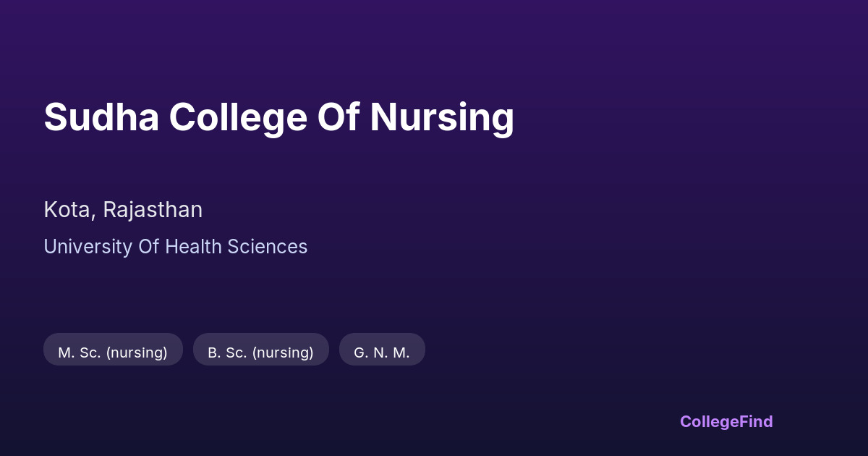Click the Find part of CollegeFind logo
The width and height of the screenshot is (868, 456).
point(756,421)
